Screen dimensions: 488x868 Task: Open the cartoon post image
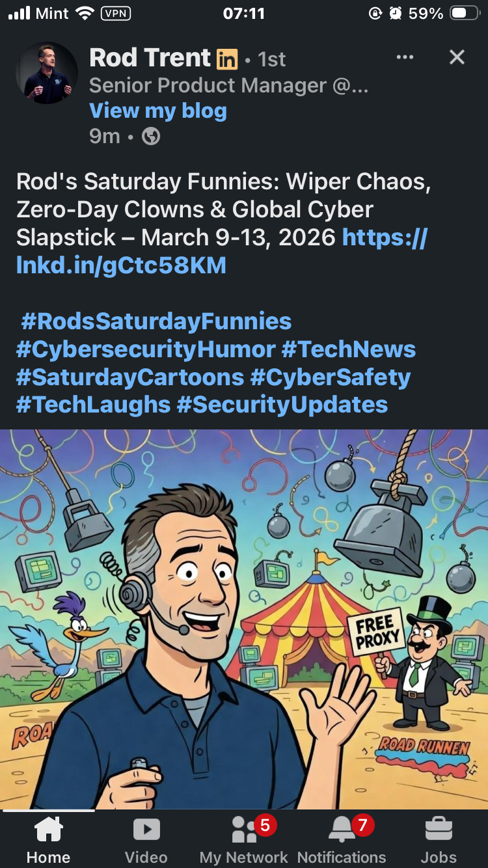[244, 619]
